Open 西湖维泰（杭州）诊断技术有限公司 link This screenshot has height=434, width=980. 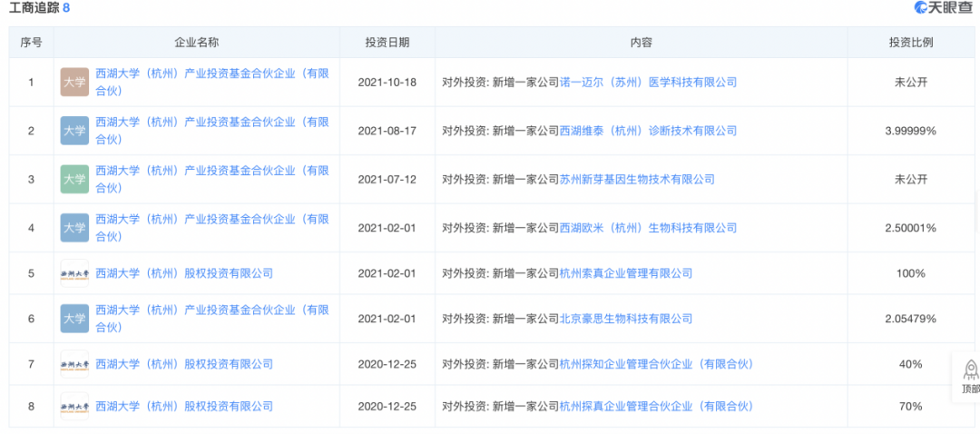648,131
